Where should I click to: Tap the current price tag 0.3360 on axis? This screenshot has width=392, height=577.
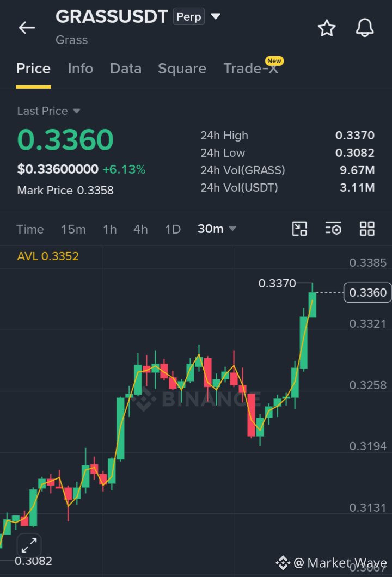[x=367, y=292]
